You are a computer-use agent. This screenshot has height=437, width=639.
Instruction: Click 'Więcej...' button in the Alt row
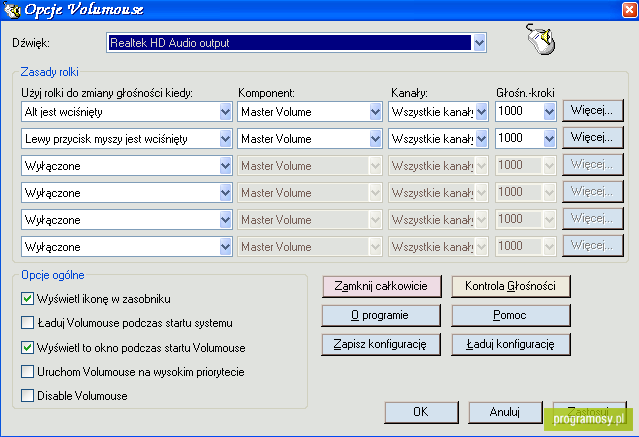[x=593, y=110]
